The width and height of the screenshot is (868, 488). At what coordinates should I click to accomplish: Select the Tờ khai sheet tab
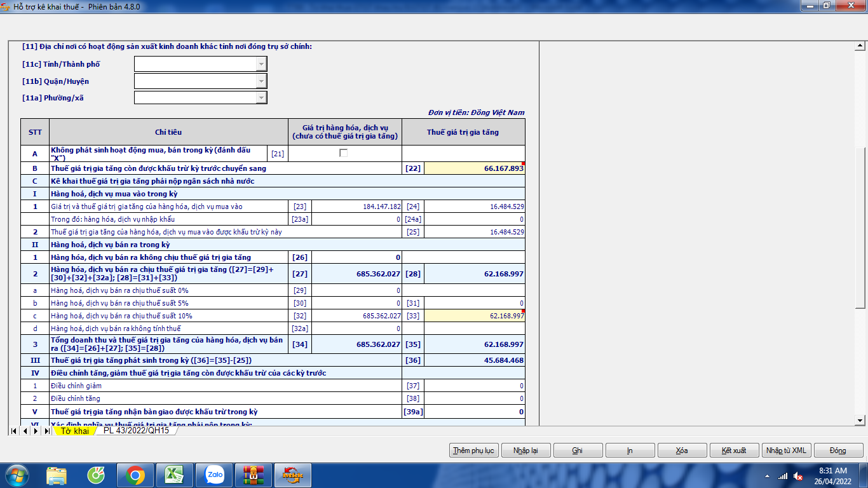75,431
